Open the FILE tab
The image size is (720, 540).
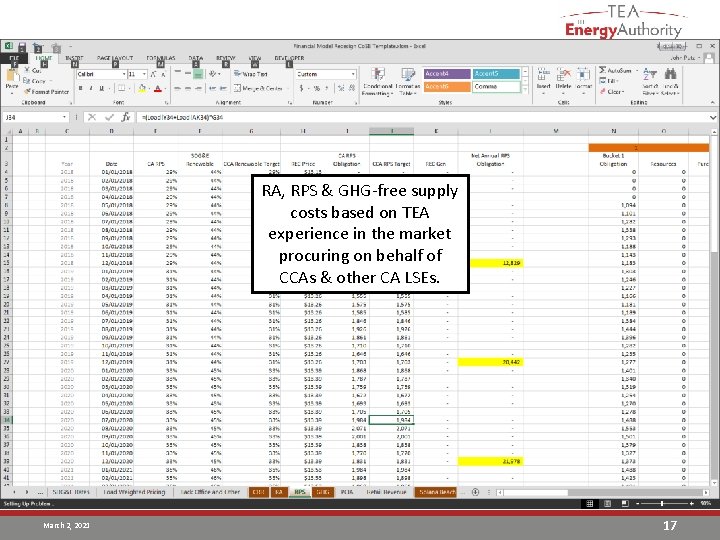pyautogui.click(x=14, y=58)
